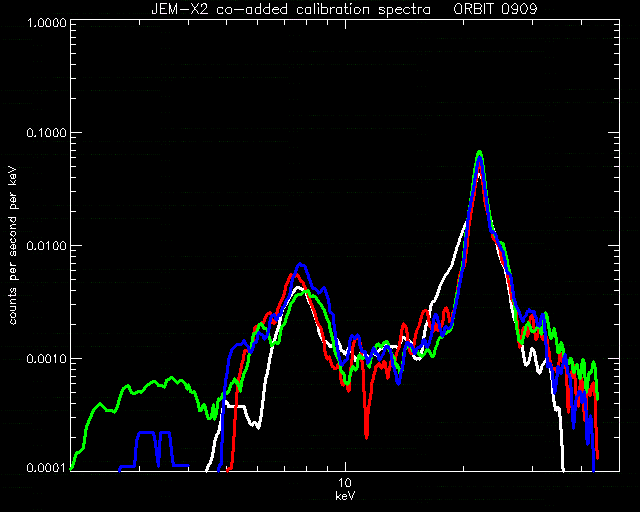Click the "1.0000" y-axis tick label

click(46, 22)
